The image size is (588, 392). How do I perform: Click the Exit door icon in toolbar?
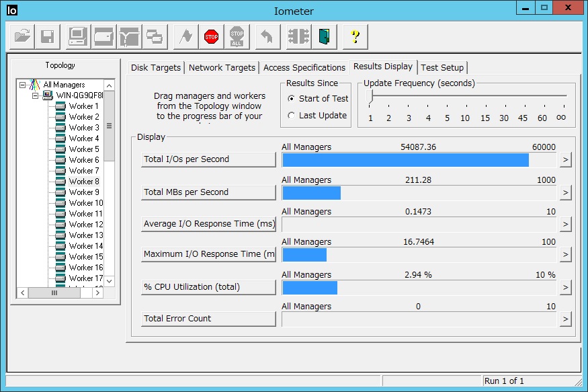[325, 36]
